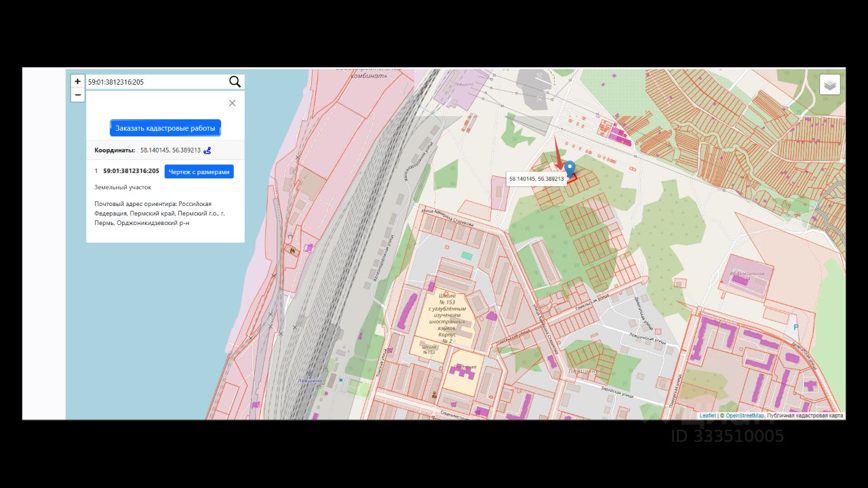The image size is (868, 488).
Task: Open the OpenStreetMap attribution link
Action: click(745, 415)
